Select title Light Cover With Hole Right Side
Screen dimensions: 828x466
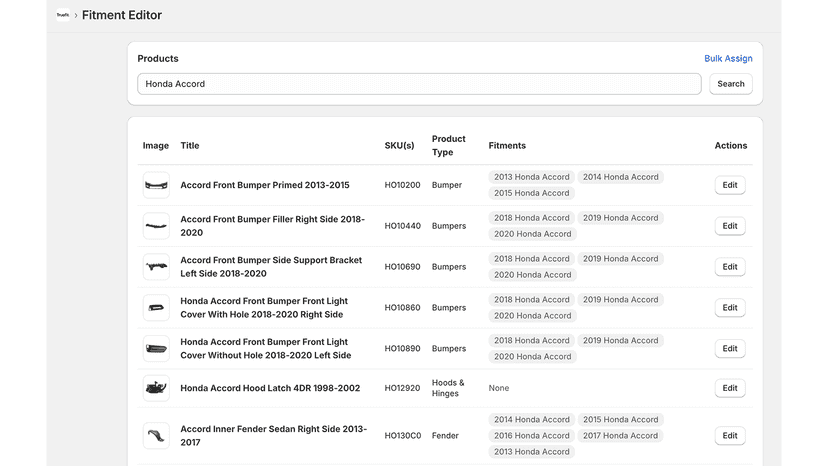264,307
